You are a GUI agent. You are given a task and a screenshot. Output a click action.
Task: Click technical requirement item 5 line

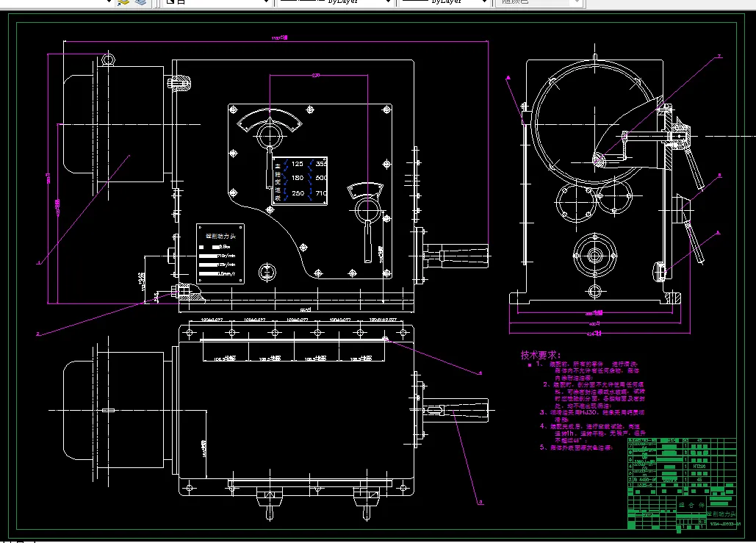tap(576, 447)
